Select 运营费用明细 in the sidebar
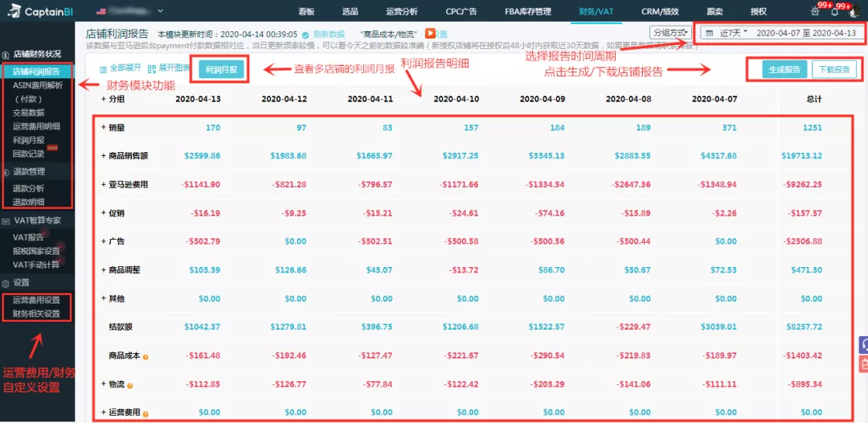The image size is (868, 423). pyautogui.click(x=36, y=126)
